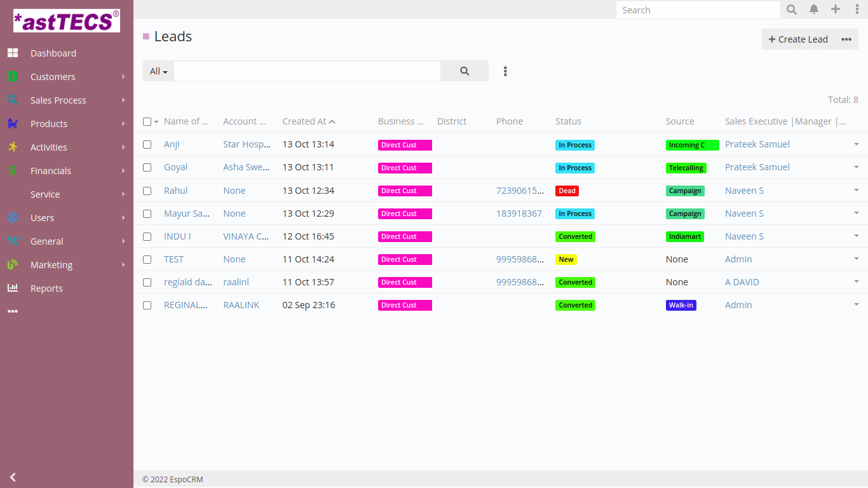The width and height of the screenshot is (868, 488).
Task: Click the plus quick-create icon in top bar
Action: pos(836,10)
